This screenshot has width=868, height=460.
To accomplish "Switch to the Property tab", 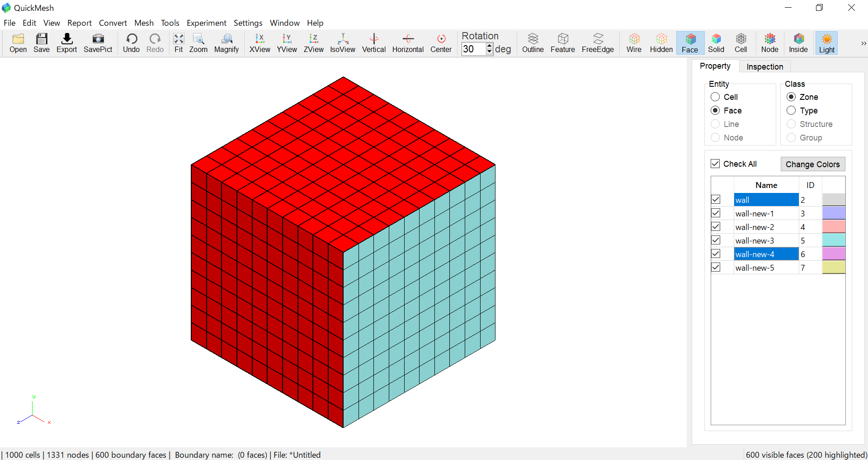I will pos(715,66).
